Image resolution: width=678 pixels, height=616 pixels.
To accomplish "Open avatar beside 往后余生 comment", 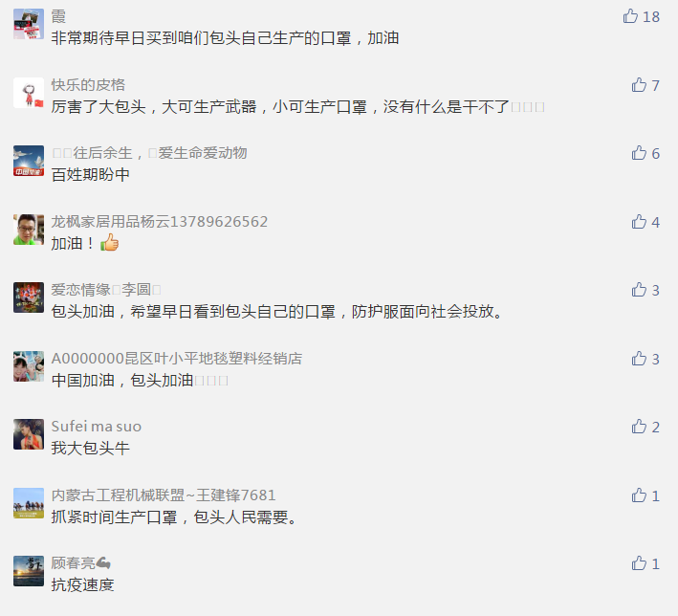I will 29,161.
